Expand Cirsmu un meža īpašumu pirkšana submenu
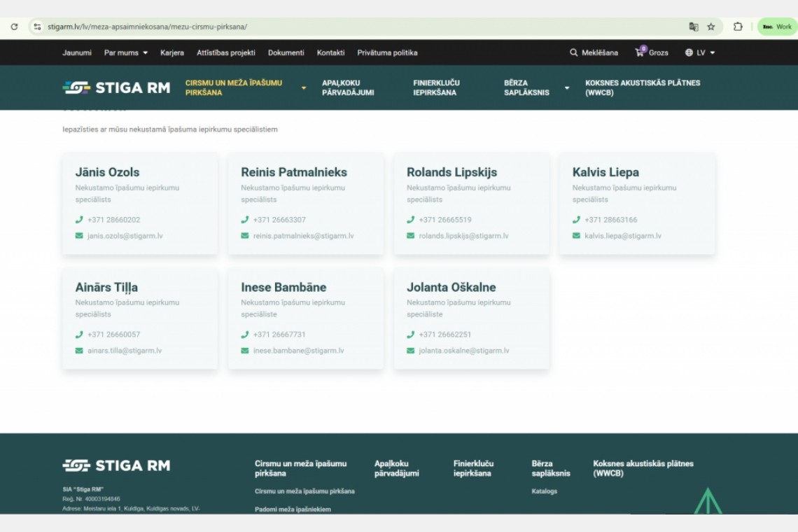The height and width of the screenshot is (532, 798). 304,88
